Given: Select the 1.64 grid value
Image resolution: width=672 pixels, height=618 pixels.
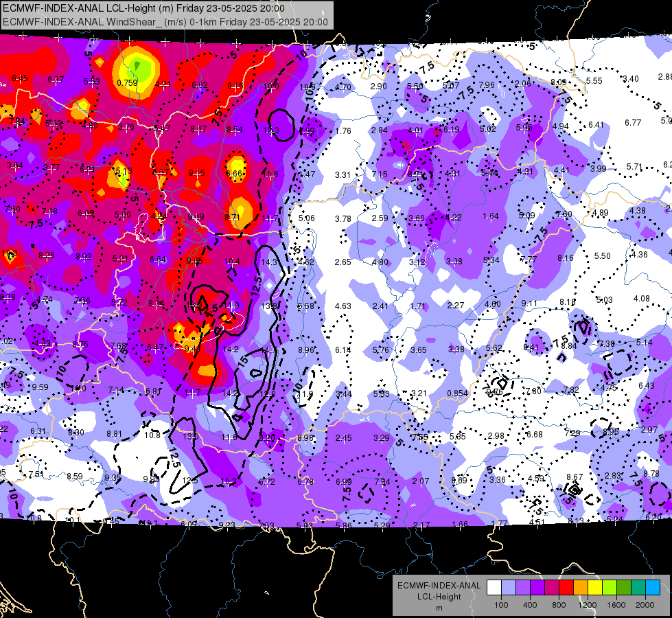Looking at the screenshot, I should click(491, 216).
